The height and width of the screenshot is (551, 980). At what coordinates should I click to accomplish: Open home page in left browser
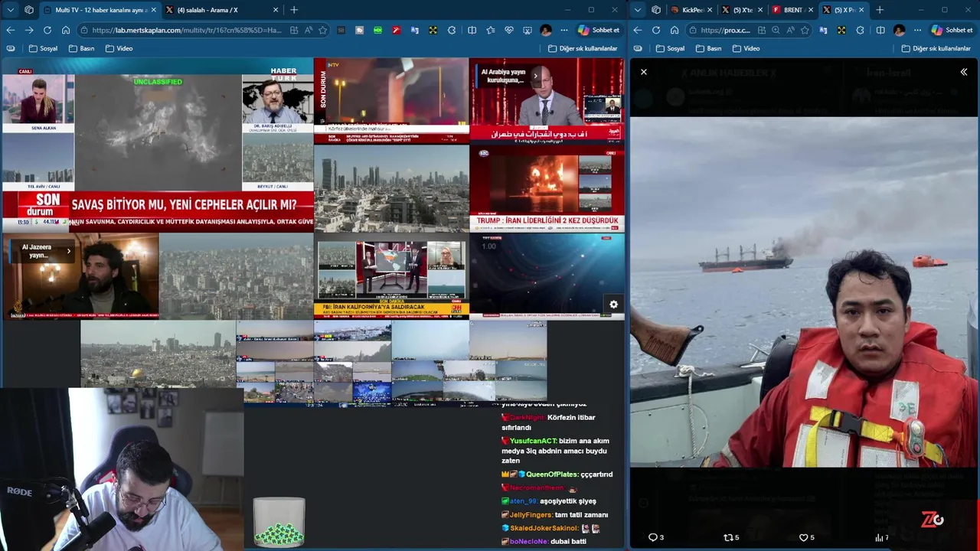66,30
